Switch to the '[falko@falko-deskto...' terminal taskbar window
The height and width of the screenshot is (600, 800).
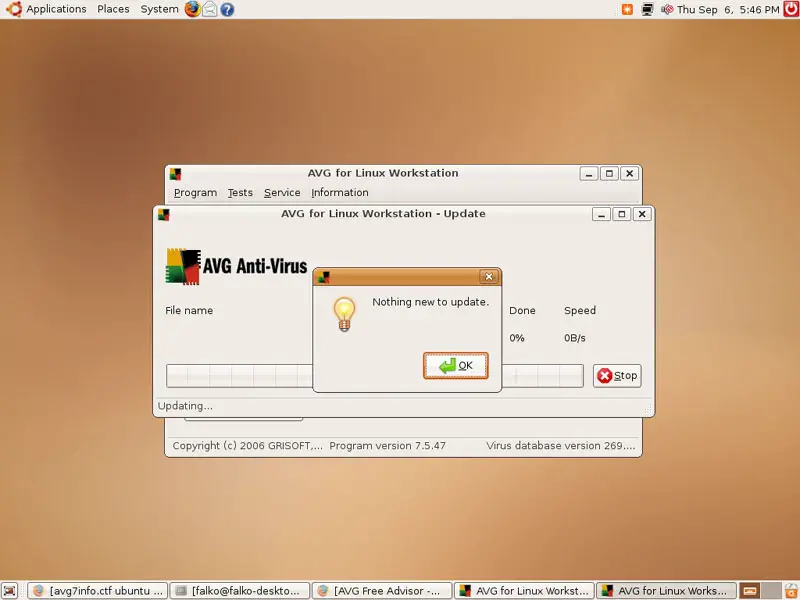(x=240, y=591)
